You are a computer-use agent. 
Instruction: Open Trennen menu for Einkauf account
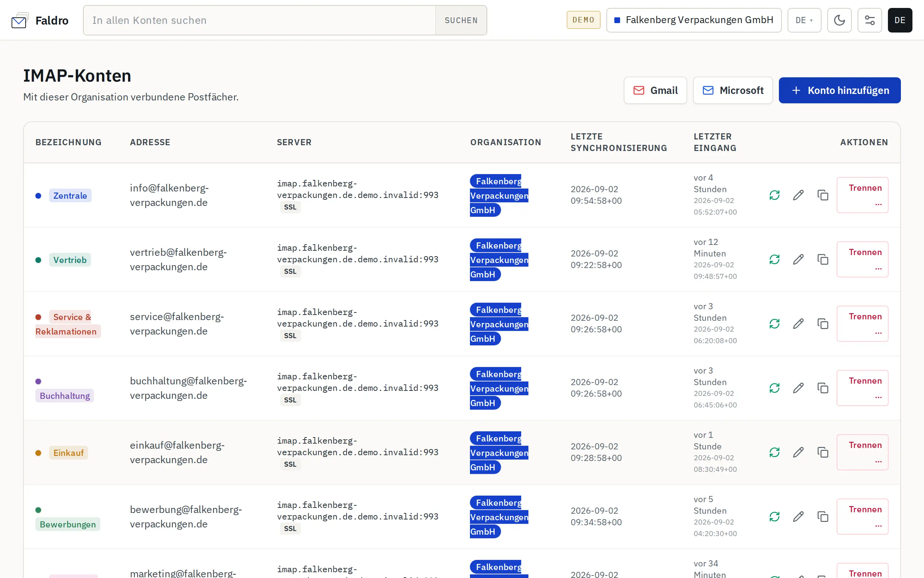tap(862, 452)
